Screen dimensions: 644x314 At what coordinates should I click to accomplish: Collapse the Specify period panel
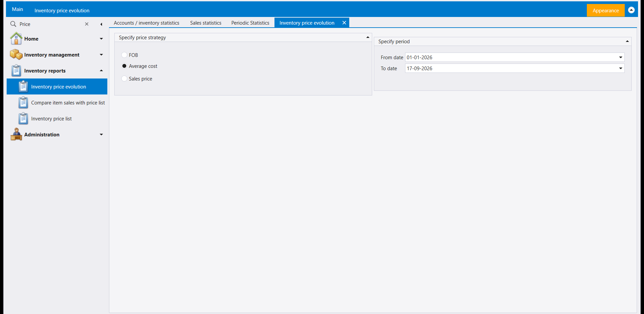[627, 41]
